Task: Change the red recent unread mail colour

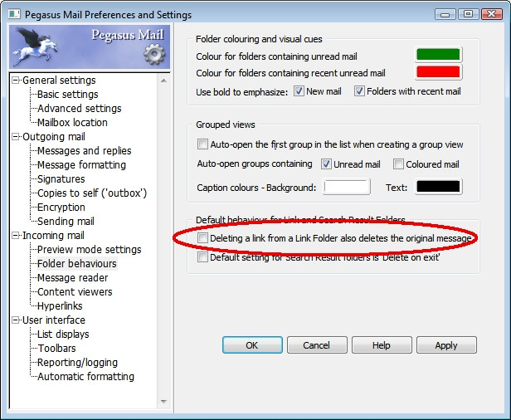Action: pyautogui.click(x=438, y=72)
